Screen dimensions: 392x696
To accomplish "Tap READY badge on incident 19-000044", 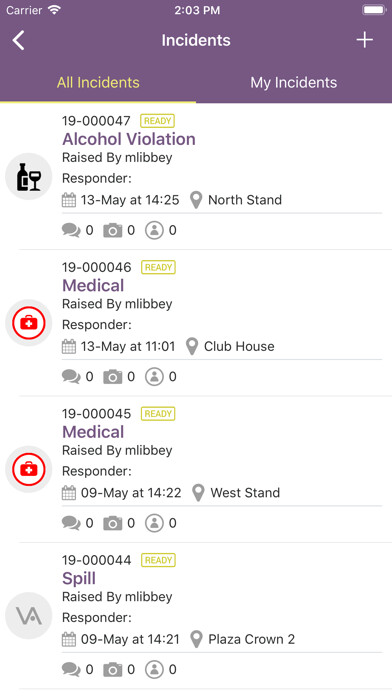I will click(158, 560).
